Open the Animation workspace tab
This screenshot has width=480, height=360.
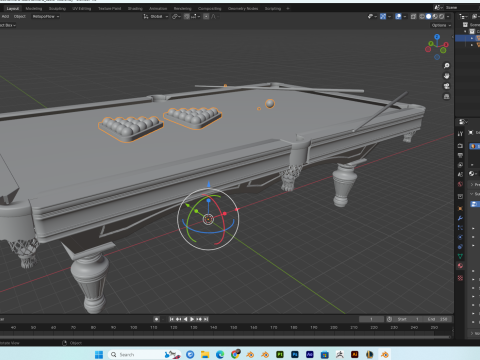tap(158, 9)
